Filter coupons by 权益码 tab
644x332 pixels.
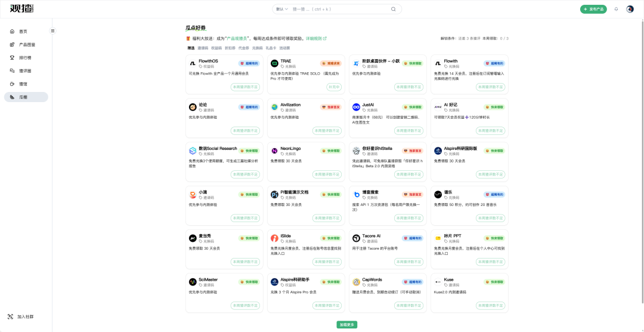point(216,48)
